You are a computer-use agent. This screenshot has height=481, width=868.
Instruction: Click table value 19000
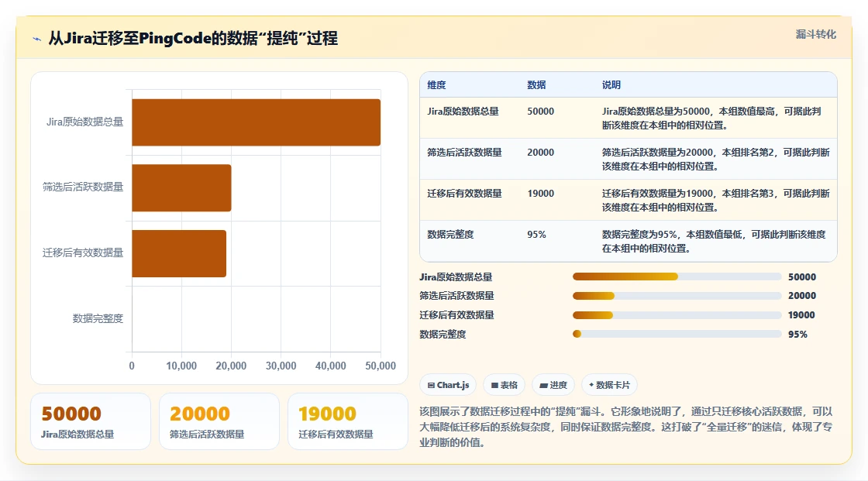(540, 193)
